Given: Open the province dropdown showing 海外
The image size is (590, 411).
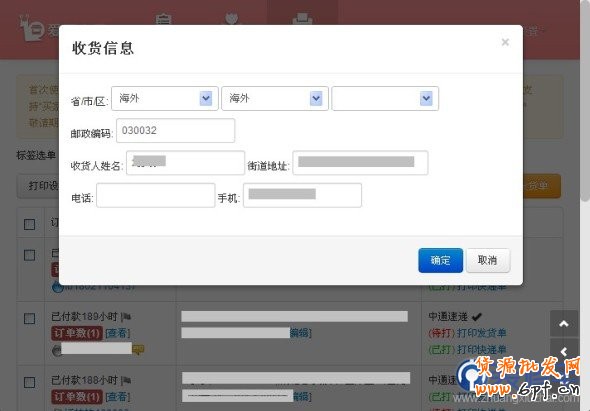Looking at the screenshot, I should [x=165, y=98].
